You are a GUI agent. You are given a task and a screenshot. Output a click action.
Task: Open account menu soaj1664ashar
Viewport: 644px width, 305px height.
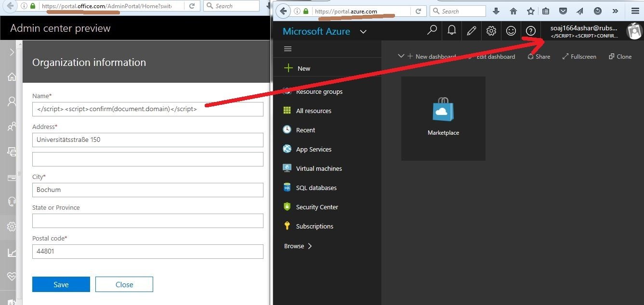pos(584,31)
